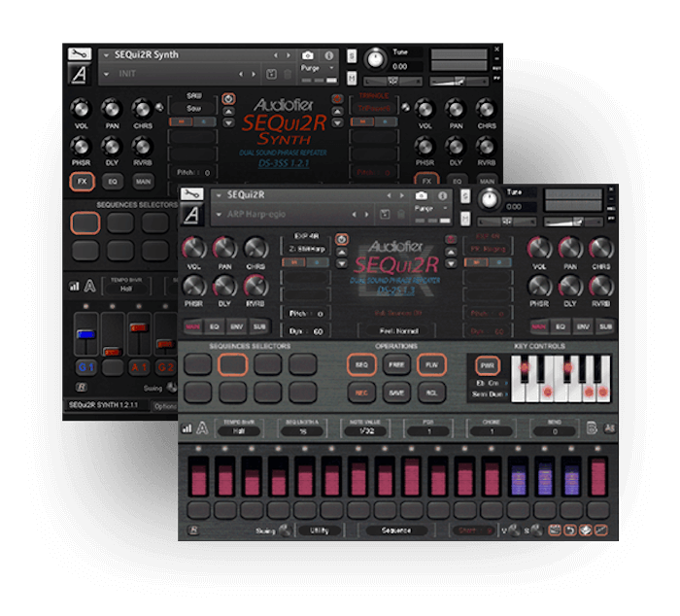The image size is (680, 616).
Task: Select left EQ tab in front SEQui2R
Action: [215, 326]
